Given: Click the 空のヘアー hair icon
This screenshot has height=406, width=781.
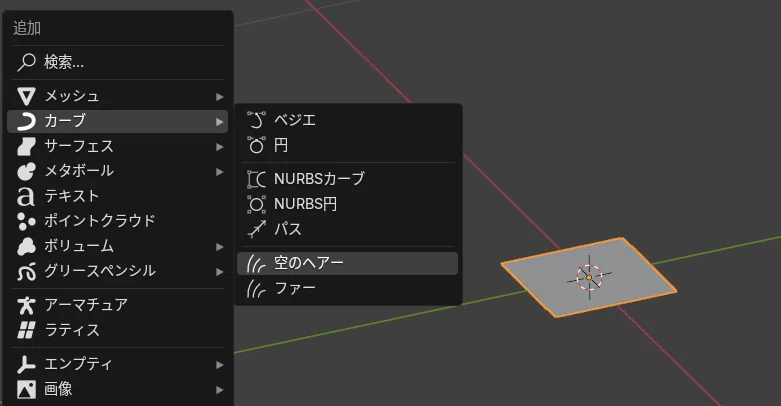Looking at the screenshot, I should click(x=257, y=263).
